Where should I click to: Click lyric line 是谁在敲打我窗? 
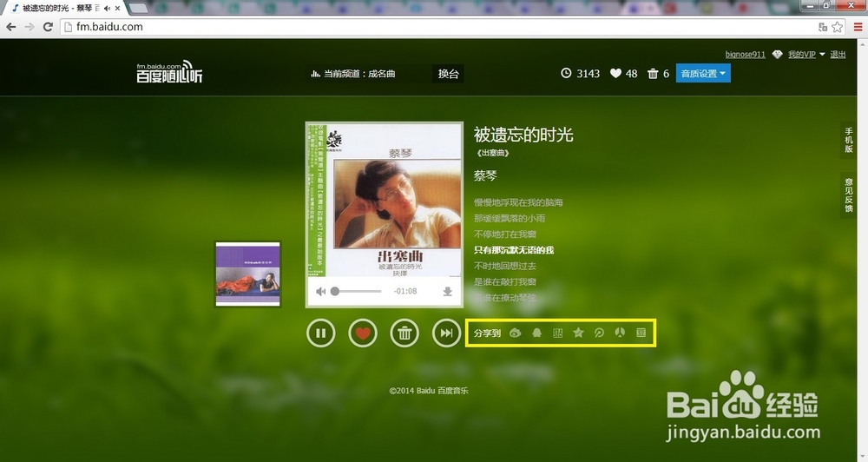505,282
